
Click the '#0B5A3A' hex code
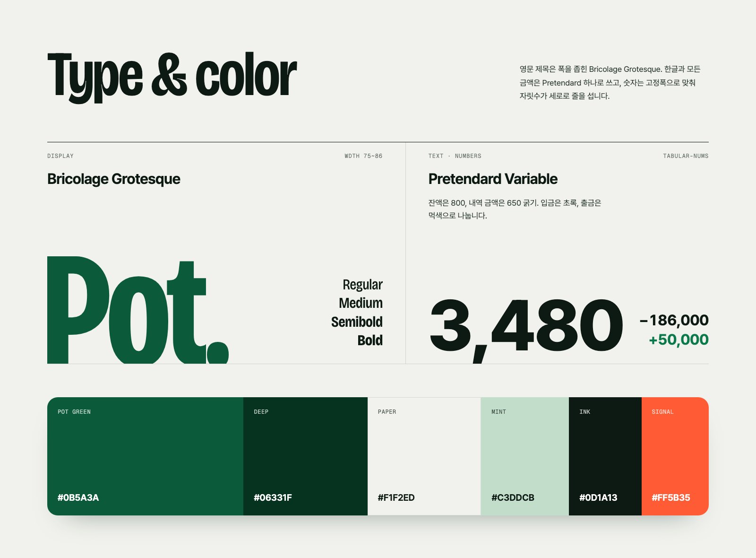78,497
